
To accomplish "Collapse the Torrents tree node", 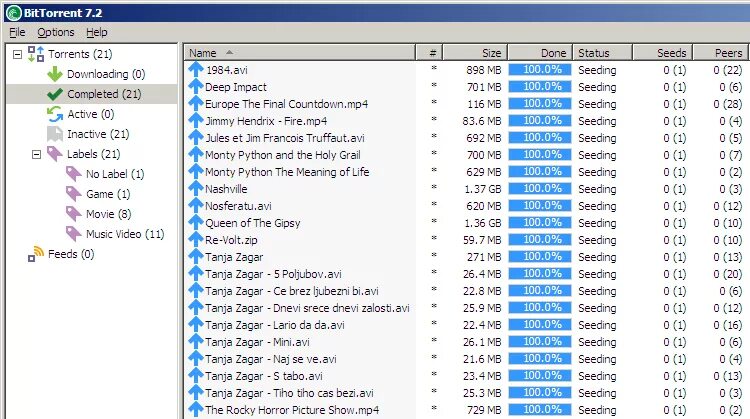I will point(17,54).
